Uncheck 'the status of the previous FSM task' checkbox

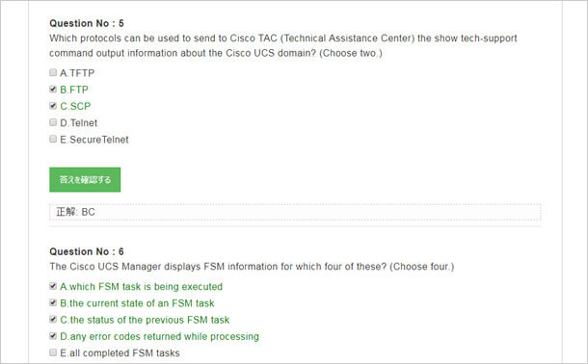pyautogui.click(x=53, y=320)
